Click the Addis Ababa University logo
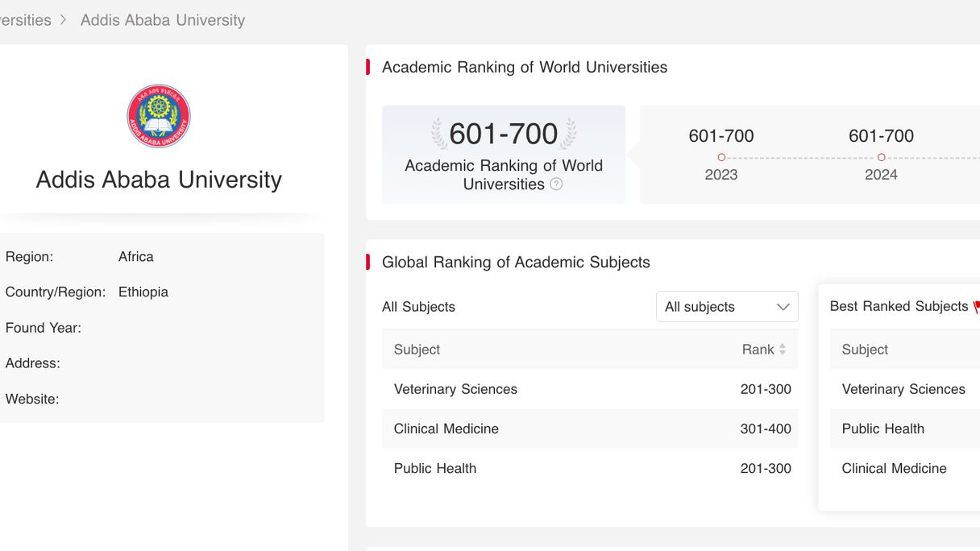Viewport: 980px width, 551px height. tap(159, 116)
